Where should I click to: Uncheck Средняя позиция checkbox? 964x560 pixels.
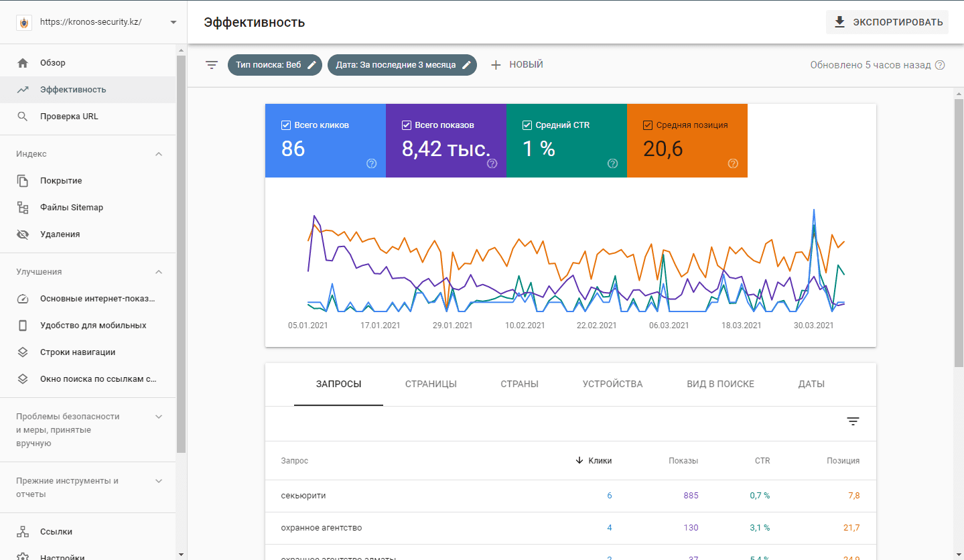pos(648,125)
